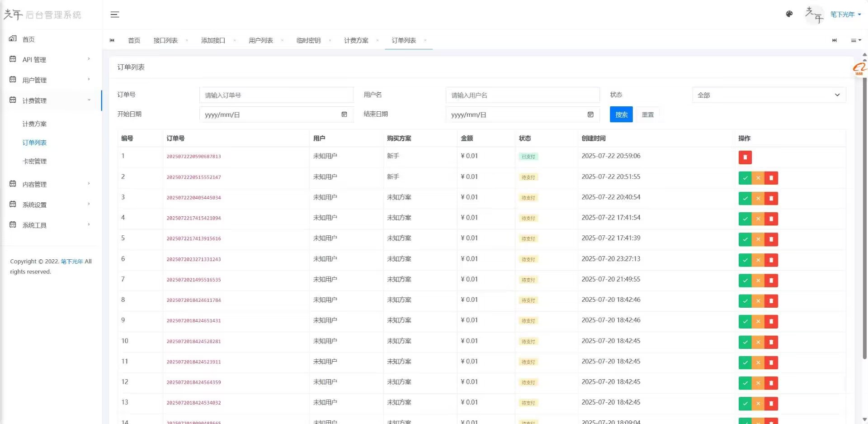
Task: Click the 用户名 search input field
Action: point(523,95)
